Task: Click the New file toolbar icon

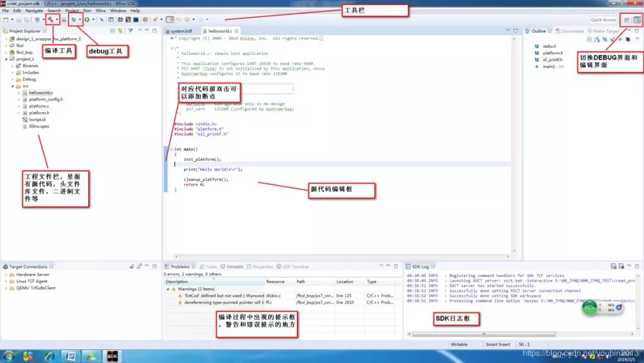Action: (6, 19)
